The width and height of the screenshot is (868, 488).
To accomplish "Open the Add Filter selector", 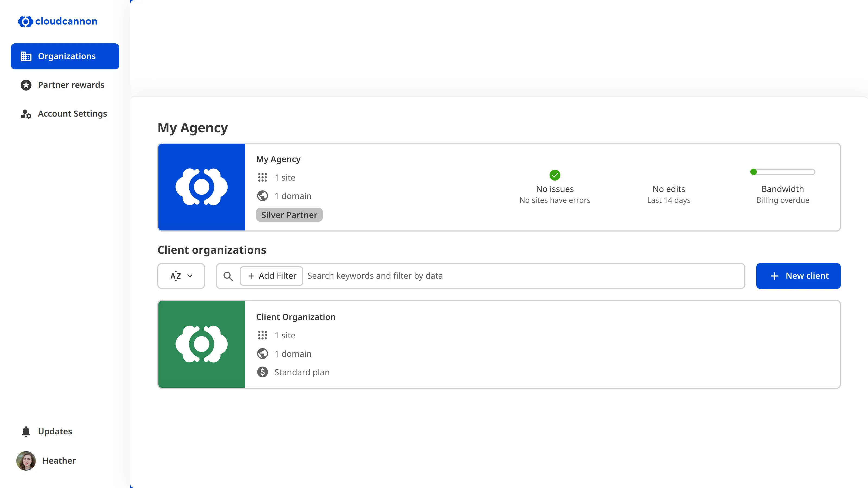I will coord(271,275).
